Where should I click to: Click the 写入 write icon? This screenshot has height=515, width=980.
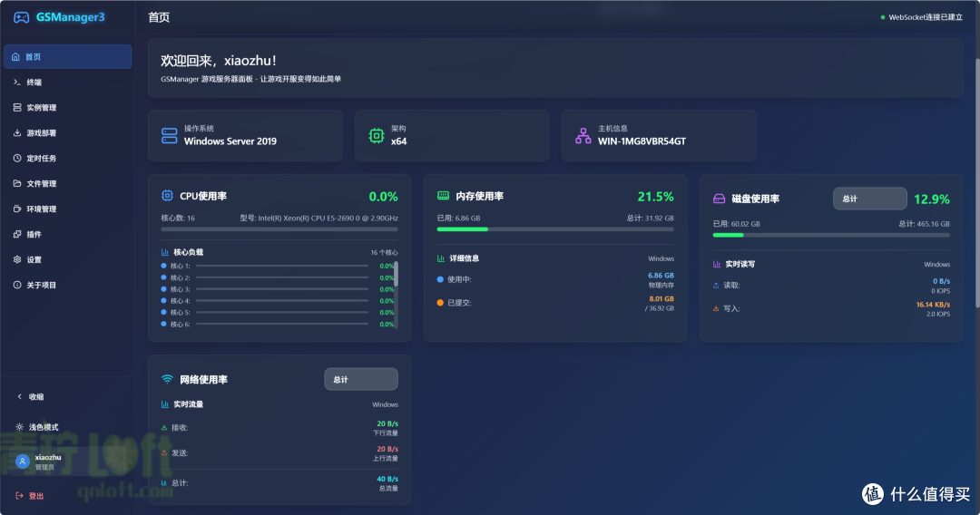716,308
